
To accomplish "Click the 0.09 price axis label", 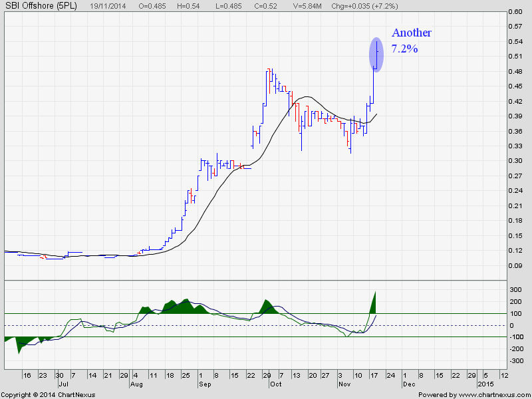I will [515, 265].
